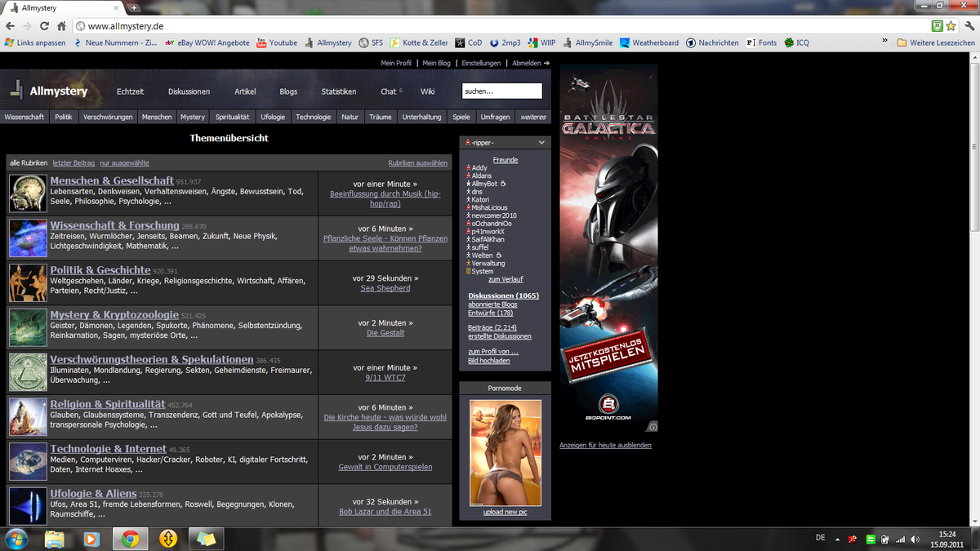
Task: Click the Jetzt kostenlos mitspielen ad button
Action: (x=608, y=355)
